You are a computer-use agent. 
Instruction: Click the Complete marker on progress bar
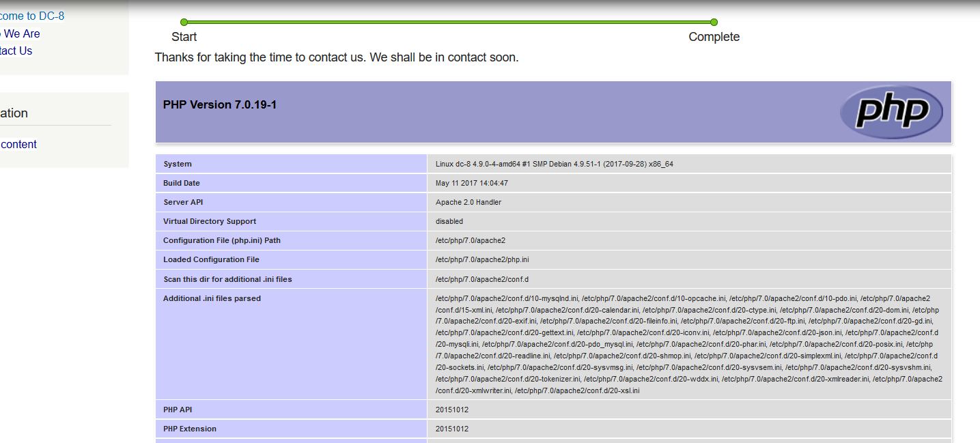(x=714, y=22)
